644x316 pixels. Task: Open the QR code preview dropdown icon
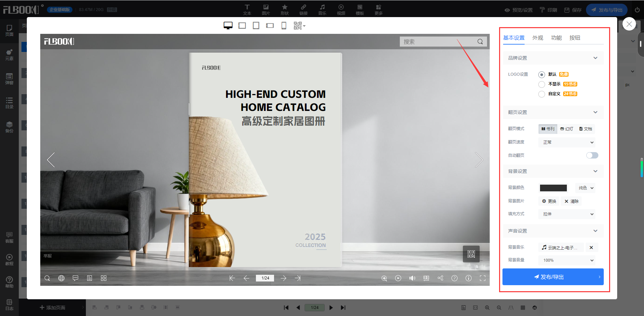coord(299,25)
